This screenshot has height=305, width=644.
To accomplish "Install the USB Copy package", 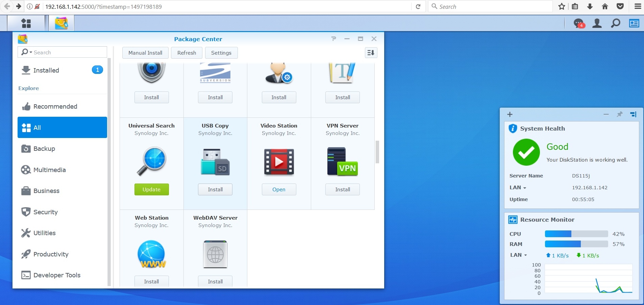I will pyautogui.click(x=215, y=189).
